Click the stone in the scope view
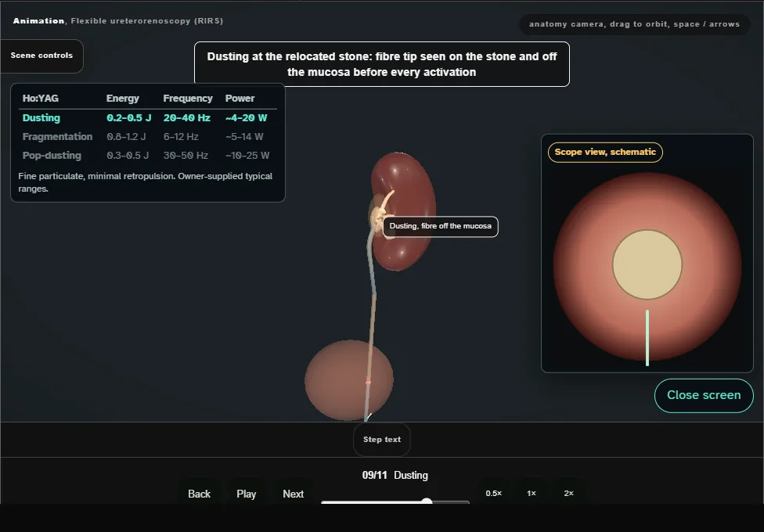764x532 pixels. pyautogui.click(x=647, y=264)
